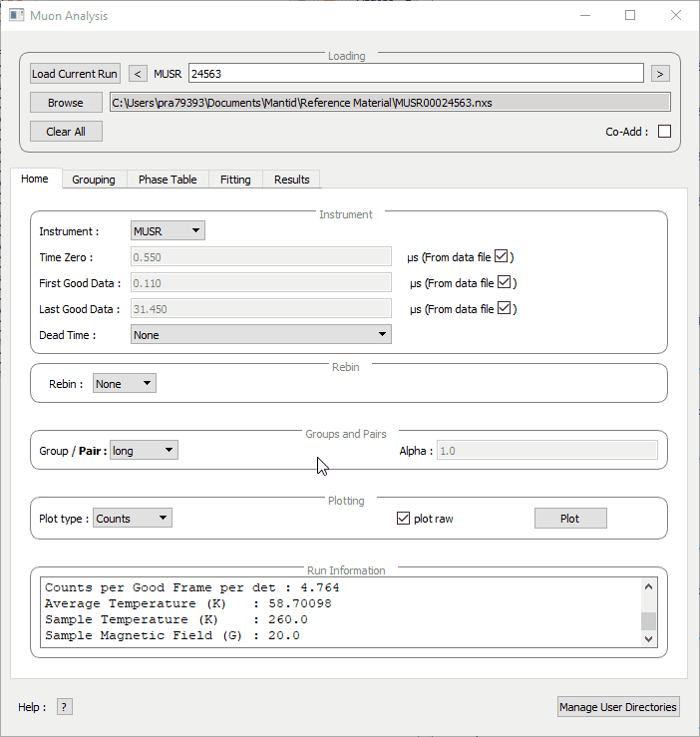Open the Phase Table tab
The height and width of the screenshot is (737, 700).
[168, 180]
